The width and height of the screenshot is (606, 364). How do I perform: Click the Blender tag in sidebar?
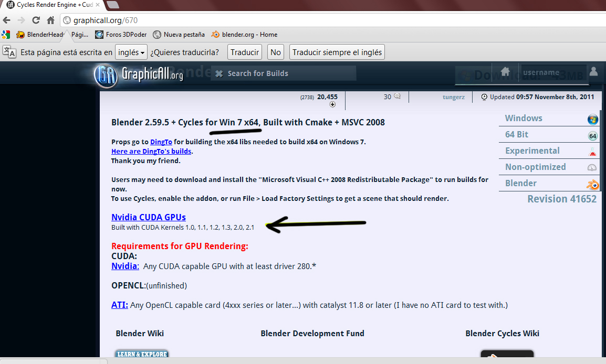pyautogui.click(x=520, y=183)
